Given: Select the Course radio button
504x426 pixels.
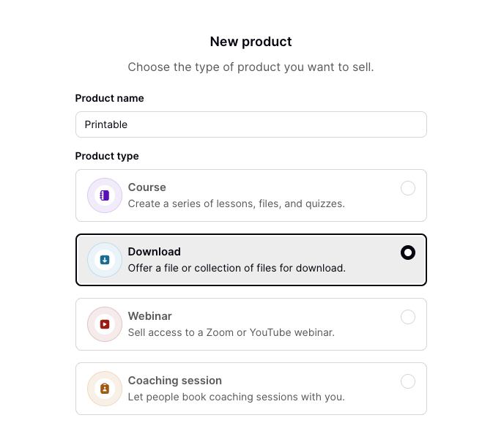Looking at the screenshot, I should 408,188.
